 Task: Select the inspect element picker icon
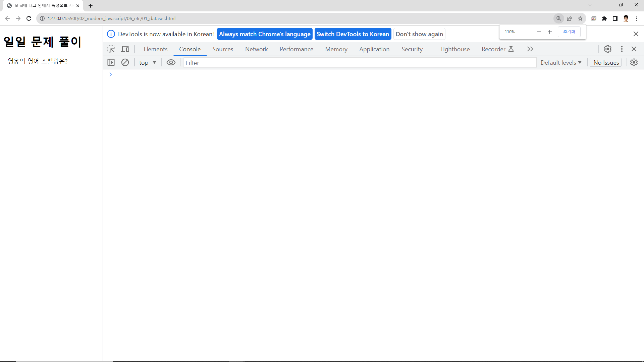(x=111, y=49)
